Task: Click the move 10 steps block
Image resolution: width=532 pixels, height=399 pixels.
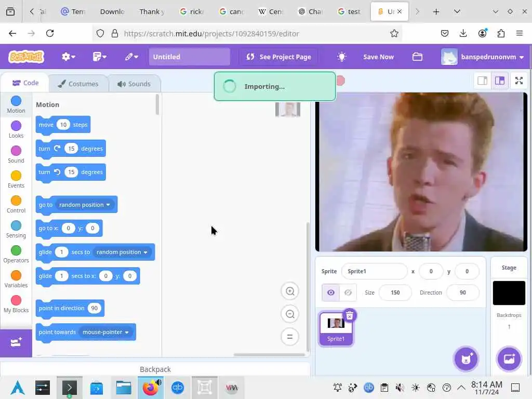Action: [x=63, y=125]
